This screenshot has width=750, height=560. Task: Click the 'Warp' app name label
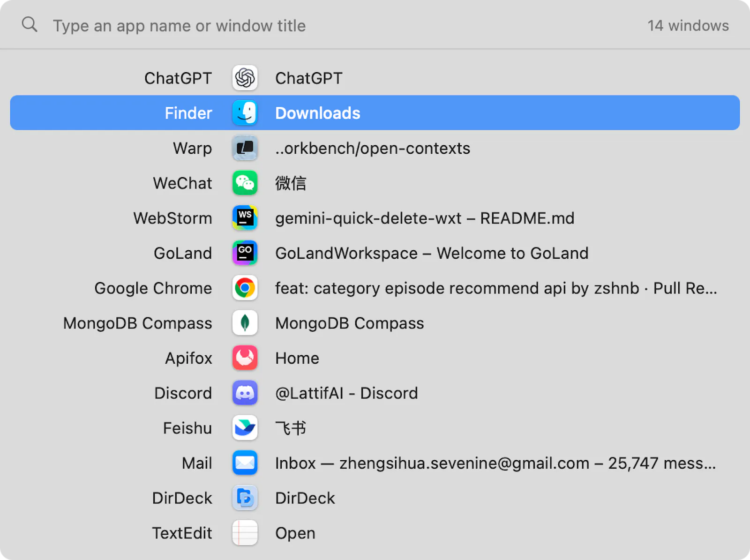click(193, 149)
